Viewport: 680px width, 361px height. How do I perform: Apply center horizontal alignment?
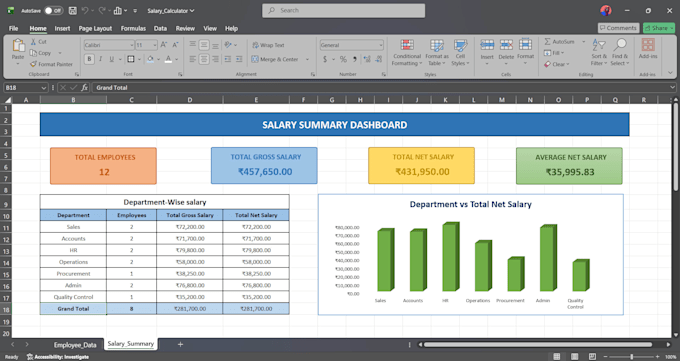click(204, 59)
